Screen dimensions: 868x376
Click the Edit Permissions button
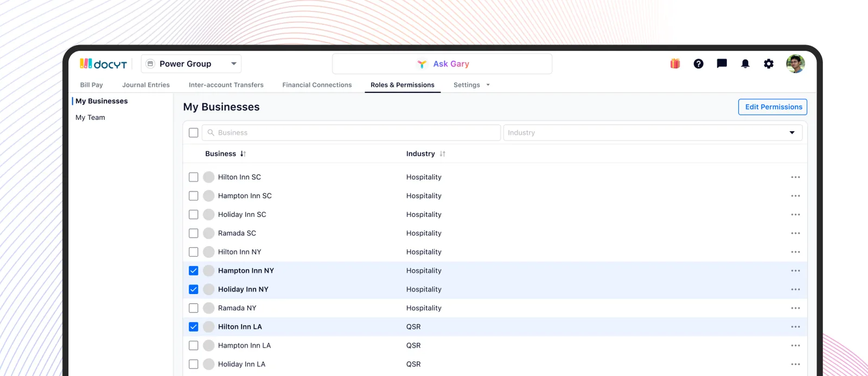pyautogui.click(x=773, y=107)
